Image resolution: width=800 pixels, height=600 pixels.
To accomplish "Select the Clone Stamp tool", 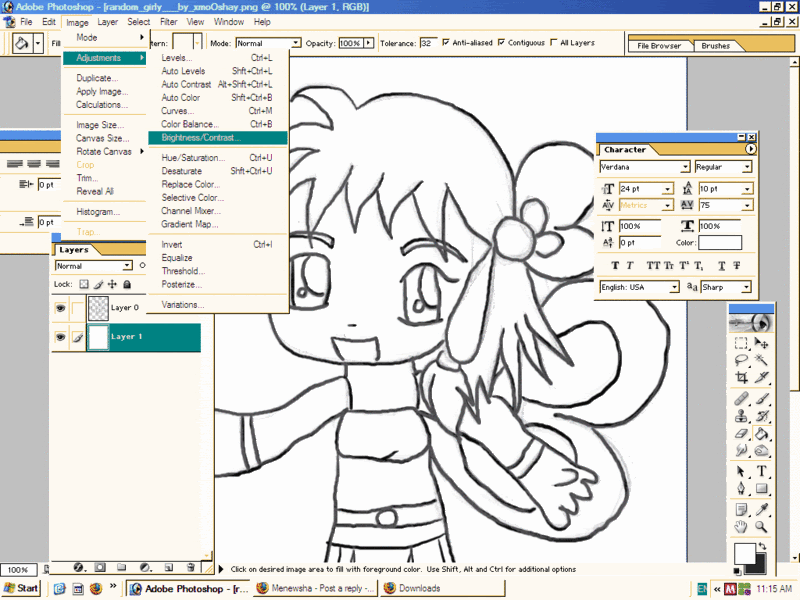I will [741, 416].
